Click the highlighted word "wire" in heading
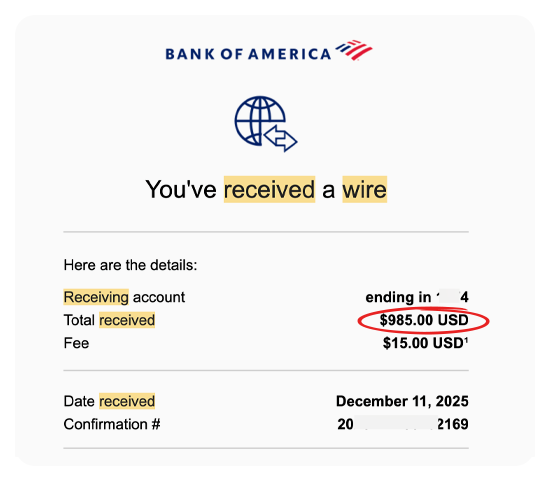Screen dimensions: 550x480 [x=365, y=189]
